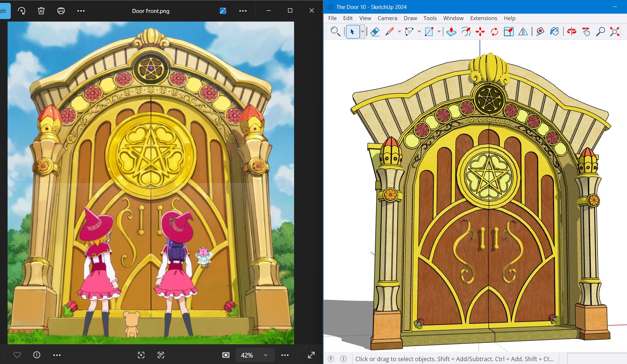
Task: Expand the Select tool dropdown arrow
Action: tap(362, 32)
